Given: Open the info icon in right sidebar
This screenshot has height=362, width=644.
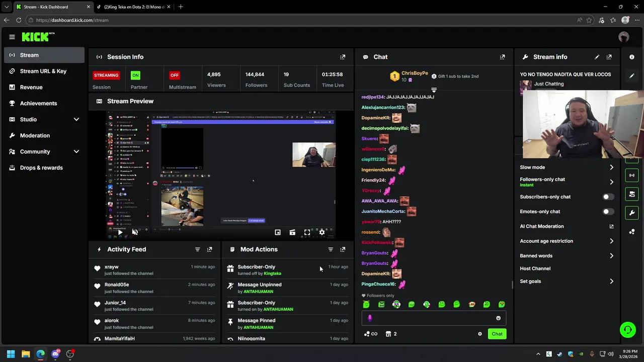Looking at the screenshot, I should 632,57.
